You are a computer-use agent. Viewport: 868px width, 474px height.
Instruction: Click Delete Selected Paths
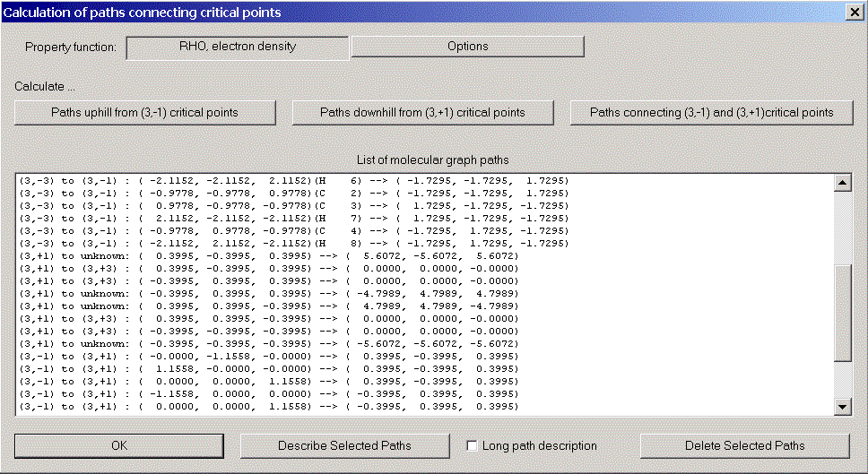point(744,446)
